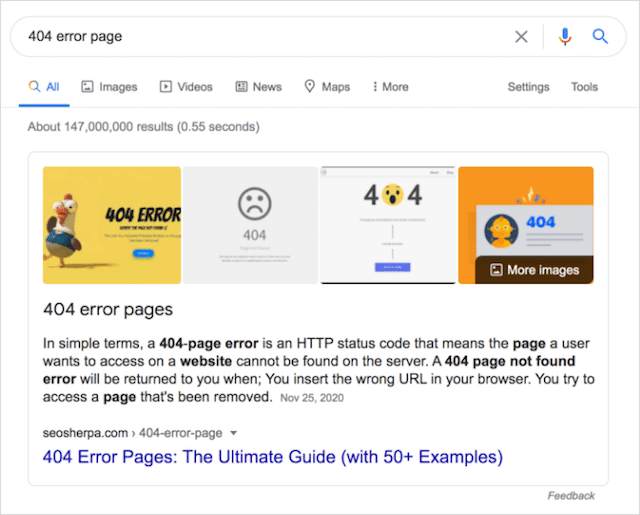Click the News tab newspaper icon
Screen dimensions: 640x515
[241, 87]
